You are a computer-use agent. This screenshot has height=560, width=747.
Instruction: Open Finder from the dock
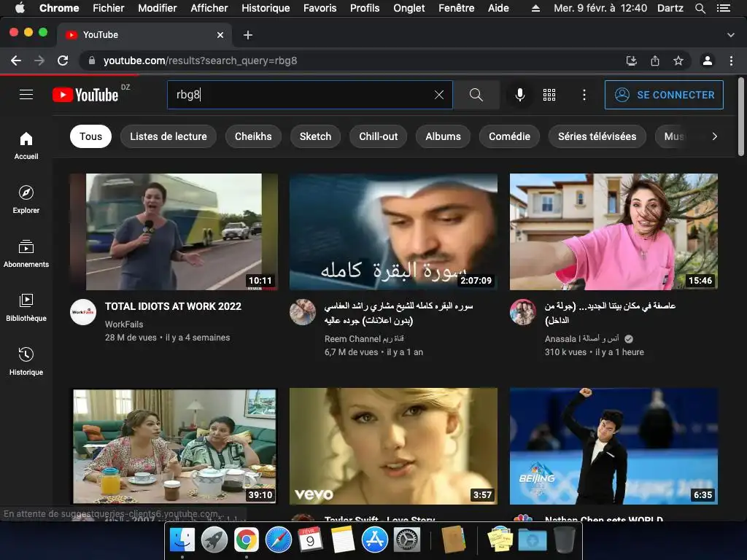[182, 540]
